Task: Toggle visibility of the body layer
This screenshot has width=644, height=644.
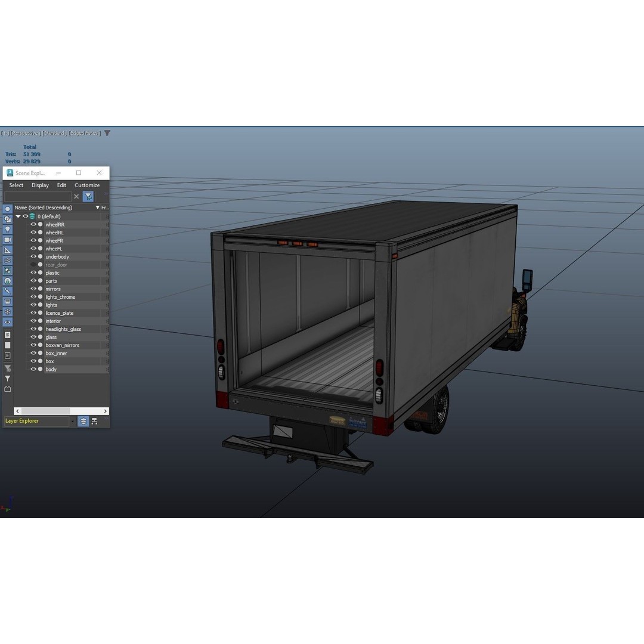Action: [32, 369]
